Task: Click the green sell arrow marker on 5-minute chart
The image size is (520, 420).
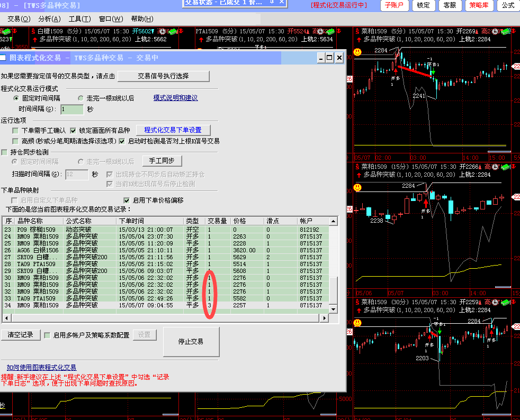Action: click(x=433, y=71)
